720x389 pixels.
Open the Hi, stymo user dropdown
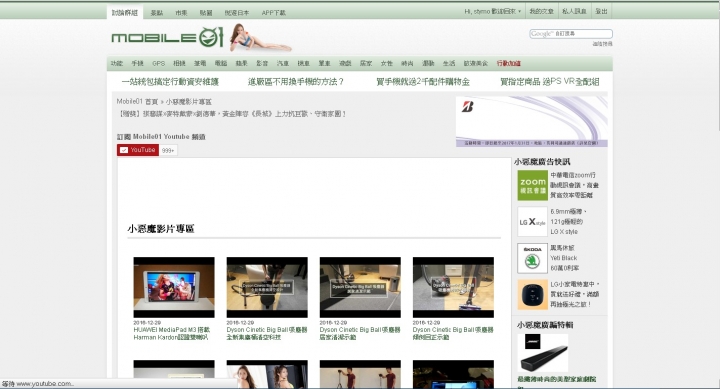pos(492,11)
